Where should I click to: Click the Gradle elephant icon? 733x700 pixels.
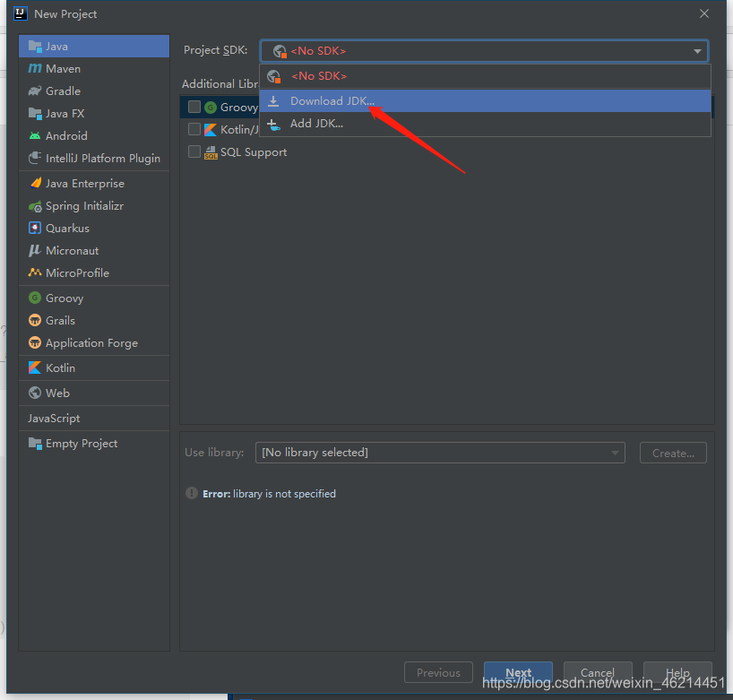click(35, 91)
